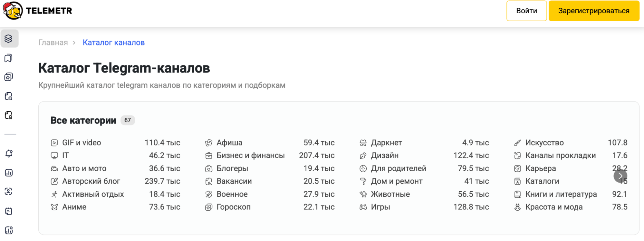Image resolution: width=644 pixels, height=241 pixels.
Task: Click the briefcase icon beside Бизнес и финансы
Action: coord(209,155)
